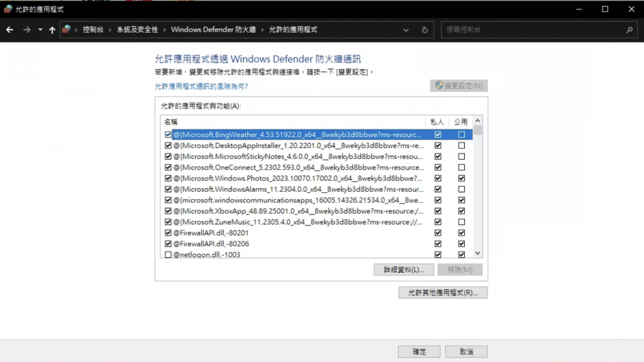This screenshot has width=644, height=362.
Task: Click the list scrollbar up arrow
Action: pyautogui.click(x=477, y=121)
